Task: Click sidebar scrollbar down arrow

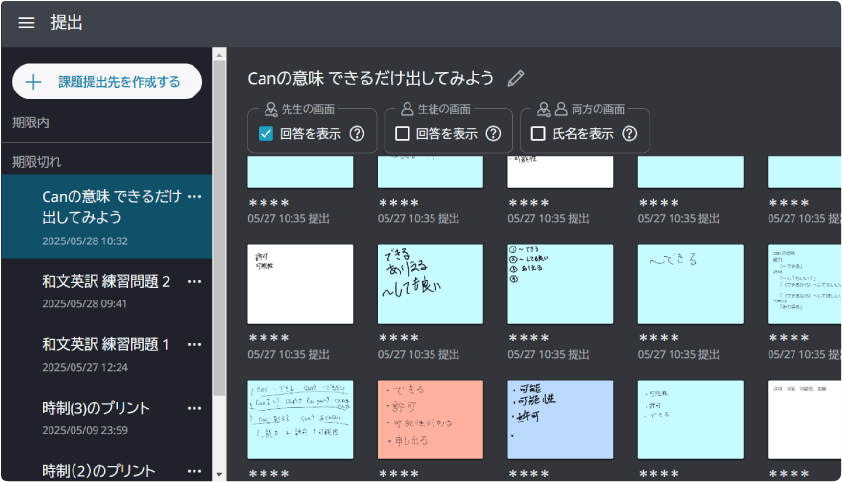Action: (x=219, y=474)
